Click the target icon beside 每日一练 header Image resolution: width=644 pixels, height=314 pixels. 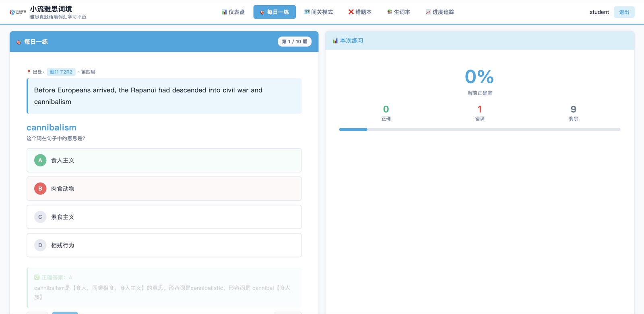tap(19, 42)
